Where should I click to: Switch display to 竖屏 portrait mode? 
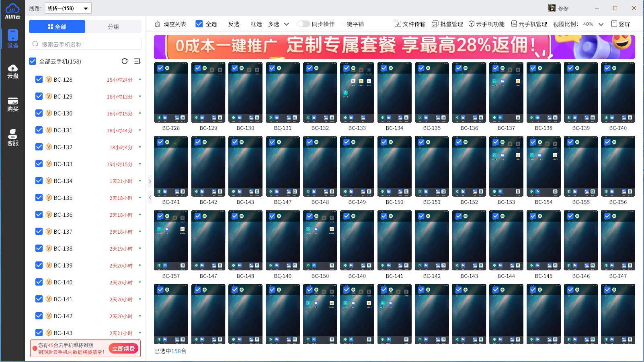click(x=620, y=24)
